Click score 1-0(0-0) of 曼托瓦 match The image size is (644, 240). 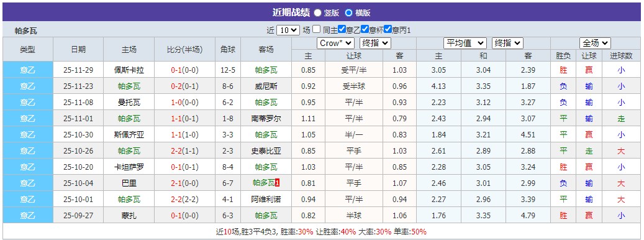pyautogui.click(x=185, y=103)
